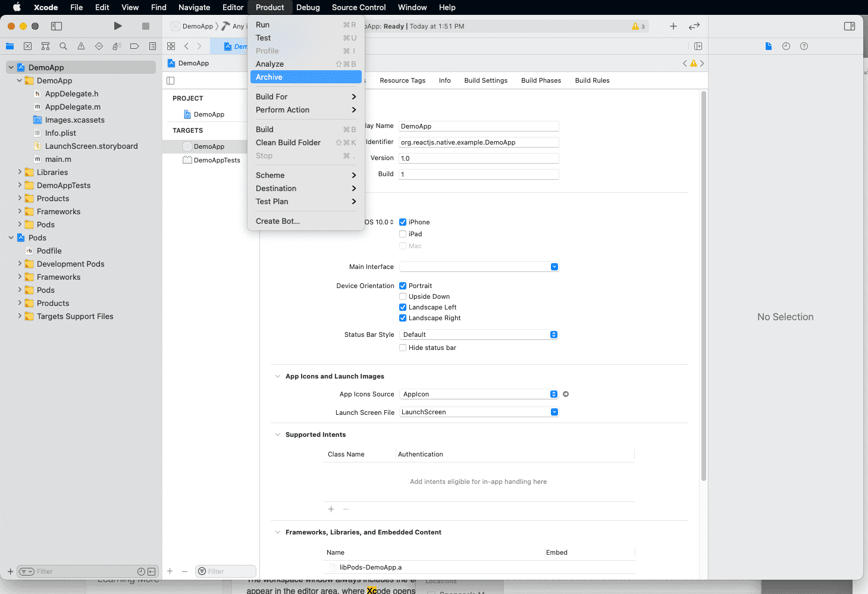
Task: Click the related items grid icon
Action: tap(171, 46)
